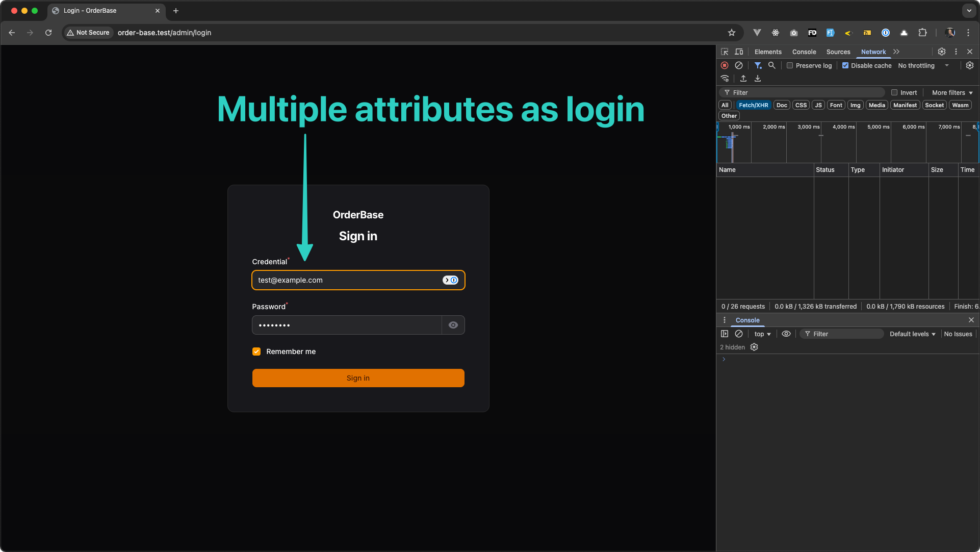Disable the Disable cache checkbox

[845, 65]
